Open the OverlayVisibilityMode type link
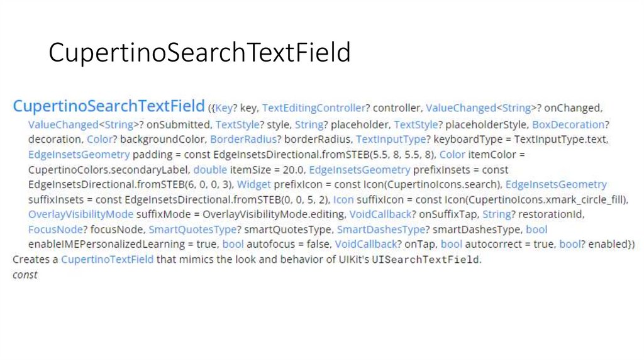Screen dimensions: 644x361 click(x=80, y=215)
